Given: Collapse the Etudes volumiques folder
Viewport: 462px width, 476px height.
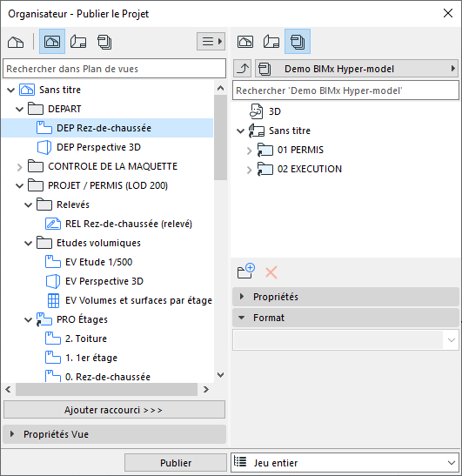Looking at the screenshot, I should [x=28, y=243].
